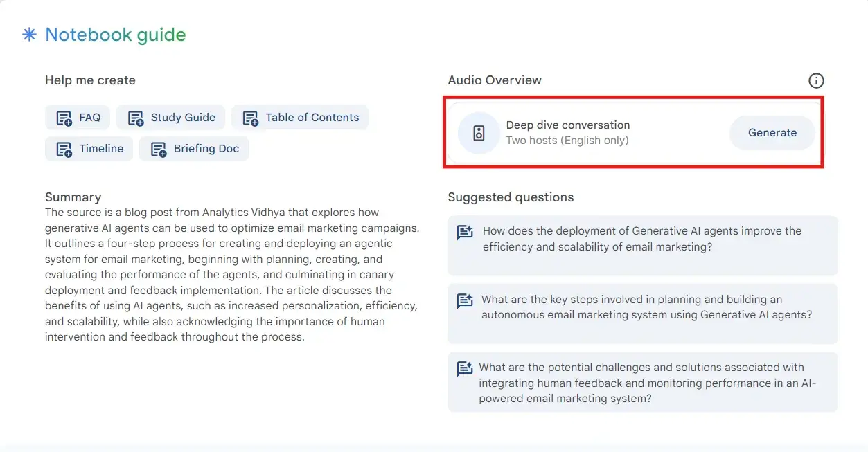Click the Study Guide document icon
The image size is (868, 452).
(x=136, y=118)
